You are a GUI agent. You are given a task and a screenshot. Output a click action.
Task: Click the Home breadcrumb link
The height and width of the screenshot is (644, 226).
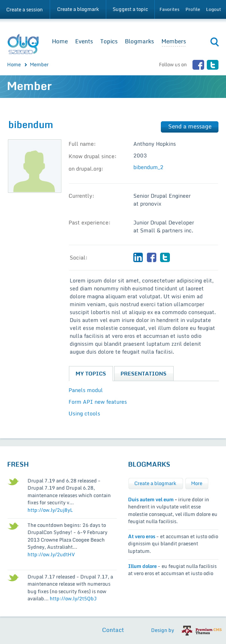[14, 65]
